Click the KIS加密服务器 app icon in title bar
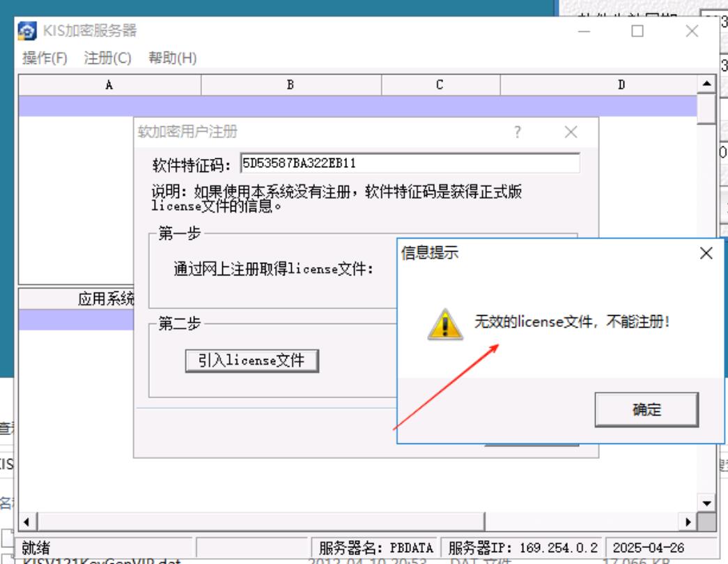 click(27, 31)
